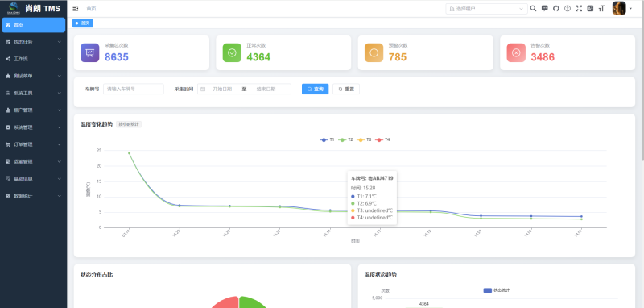Screen dimensions: 644x308
Task: Select the blue 首页 page tab
Action: (x=83, y=23)
